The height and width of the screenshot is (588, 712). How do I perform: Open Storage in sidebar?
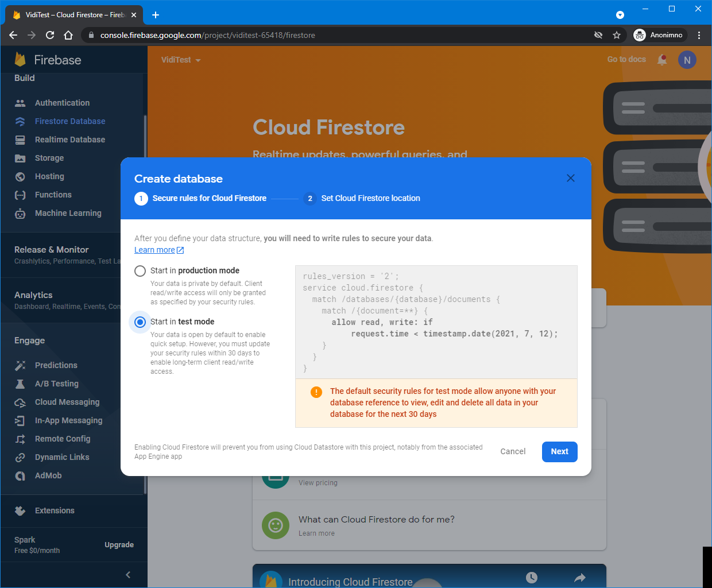click(49, 158)
